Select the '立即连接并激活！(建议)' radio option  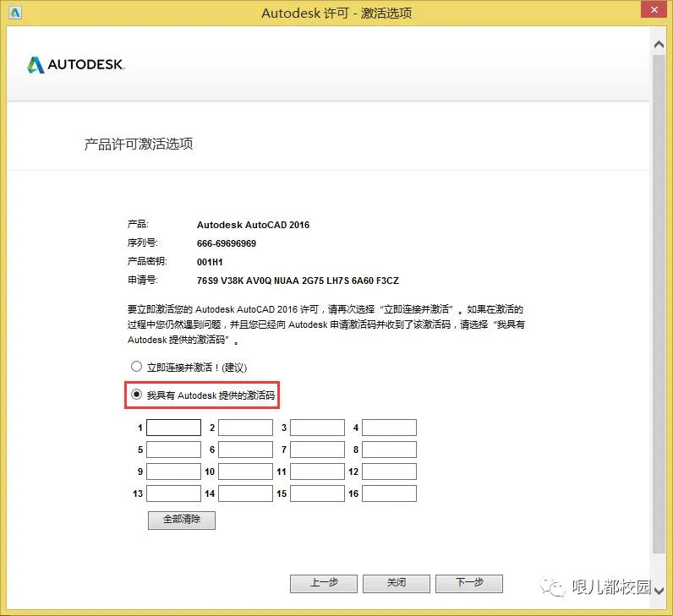tap(136, 367)
